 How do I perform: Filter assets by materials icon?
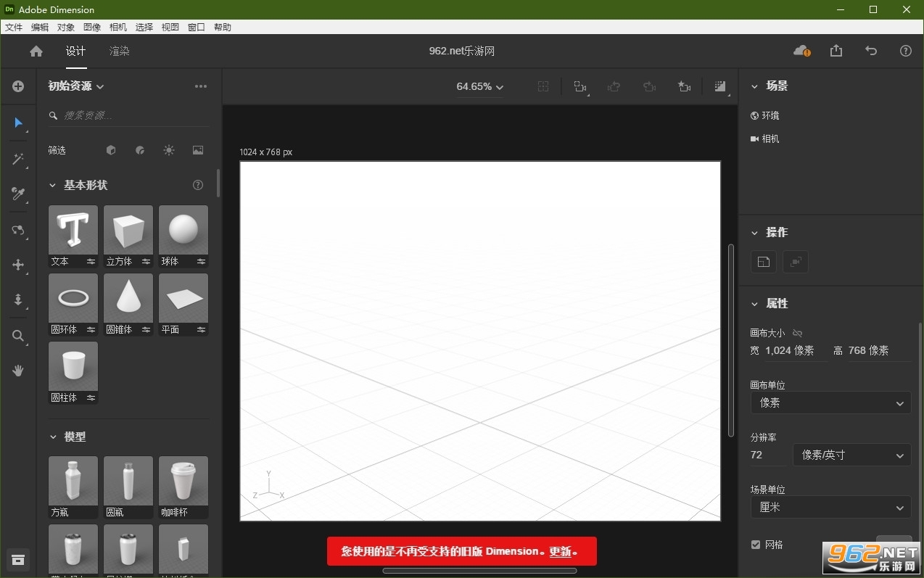(140, 150)
